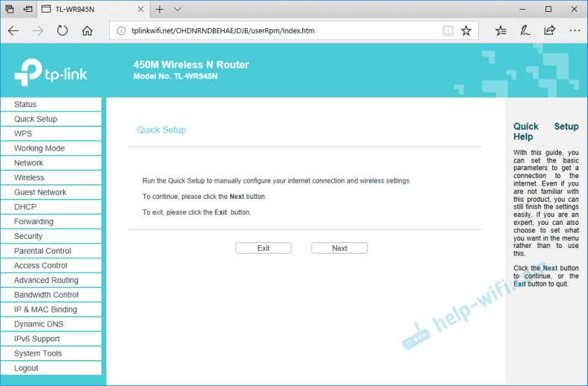Image resolution: width=588 pixels, height=386 pixels.
Task: Open reading view book icon
Action: [448, 31]
